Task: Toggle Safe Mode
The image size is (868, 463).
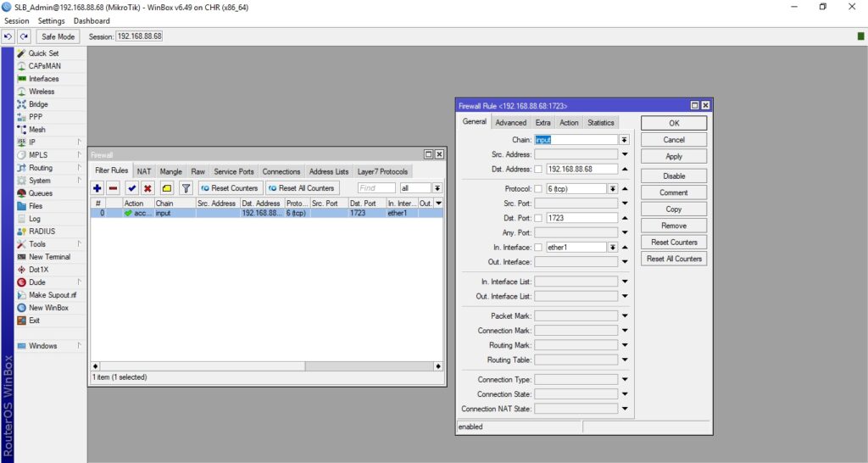Action: pyautogui.click(x=58, y=36)
